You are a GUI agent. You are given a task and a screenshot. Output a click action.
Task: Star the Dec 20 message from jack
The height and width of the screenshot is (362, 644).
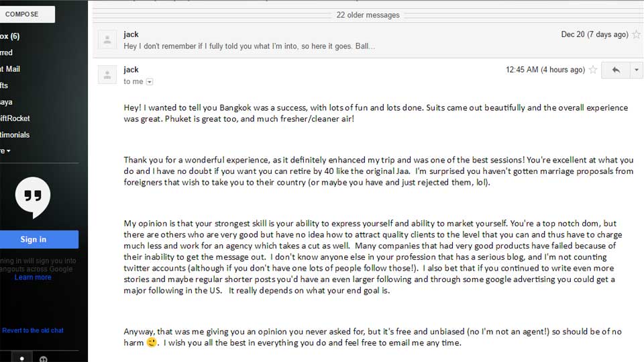coord(636,34)
